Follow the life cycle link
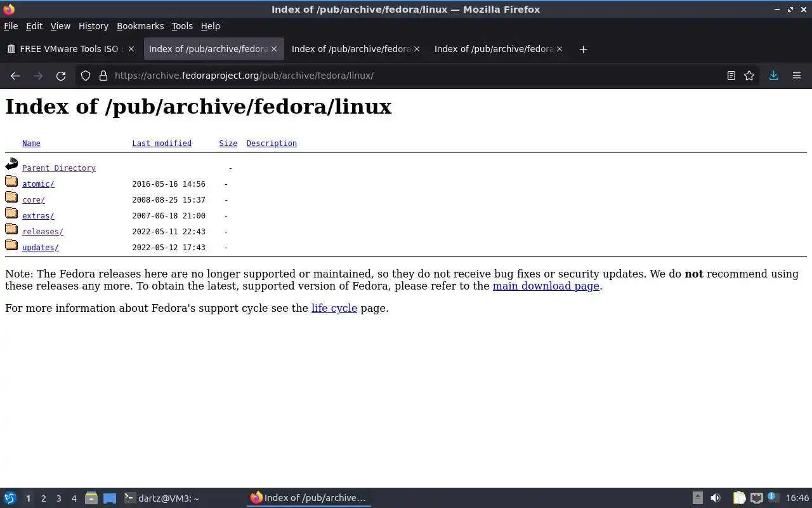Screen dimensions: 812x508 click(334, 308)
